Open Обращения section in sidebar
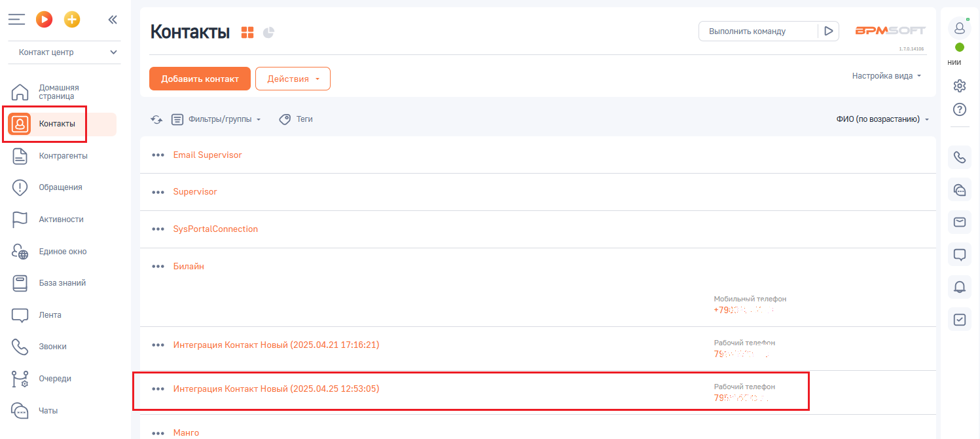 pos(60,187)
